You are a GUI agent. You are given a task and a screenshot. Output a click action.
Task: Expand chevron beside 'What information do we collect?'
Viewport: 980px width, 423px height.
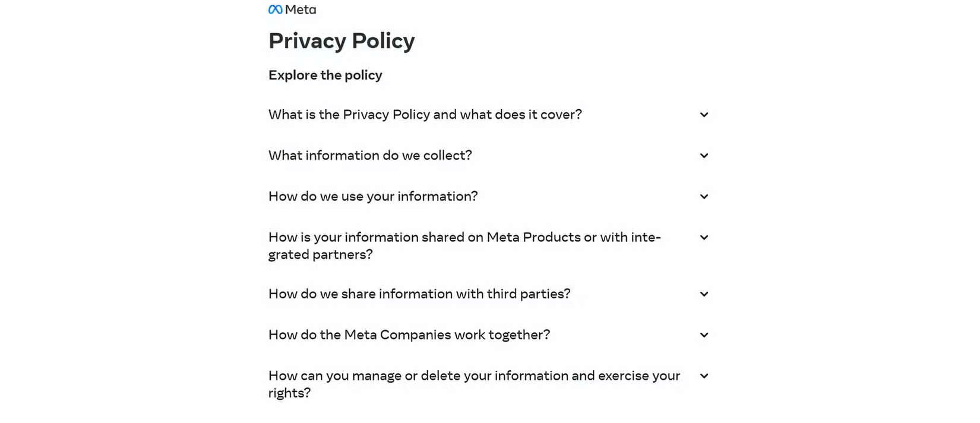coord(704,155)
